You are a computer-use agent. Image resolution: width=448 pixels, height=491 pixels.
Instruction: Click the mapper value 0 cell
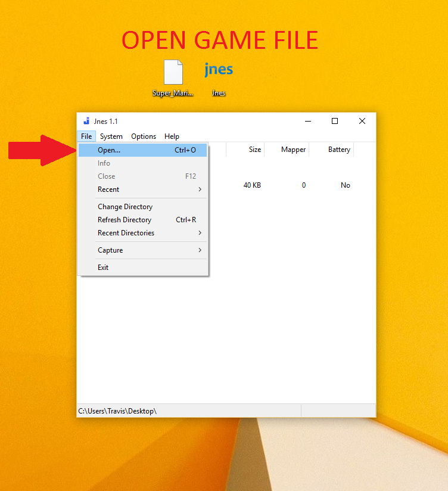click(x=304, y=185)
